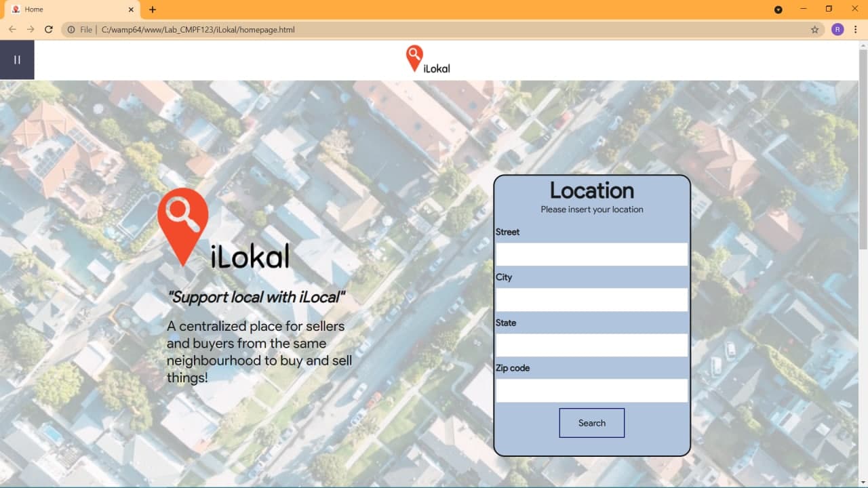868x488 pixels.
Task: Click the State label
Action: 506,323
